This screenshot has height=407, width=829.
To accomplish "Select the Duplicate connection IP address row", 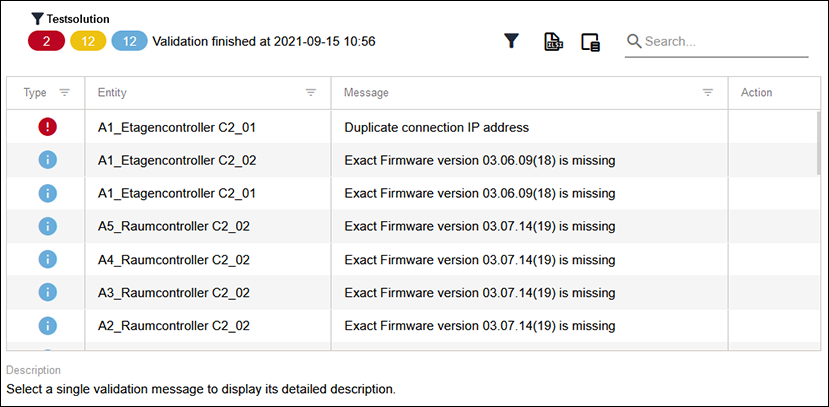I will [411, 127].
